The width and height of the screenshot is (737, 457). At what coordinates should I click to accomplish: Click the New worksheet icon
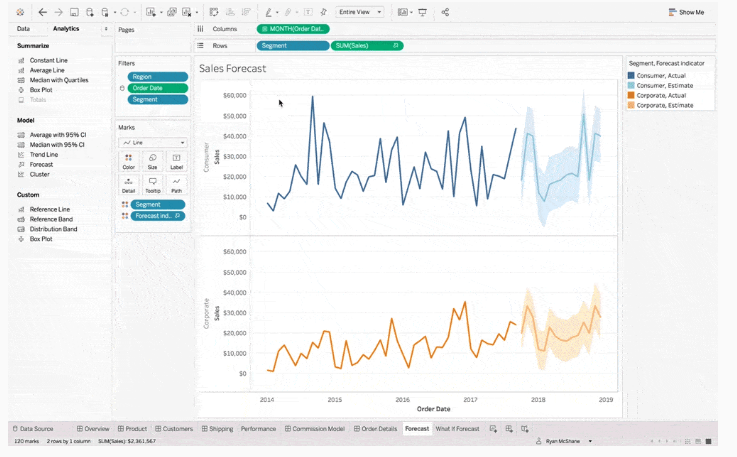(x=150, y=12)
